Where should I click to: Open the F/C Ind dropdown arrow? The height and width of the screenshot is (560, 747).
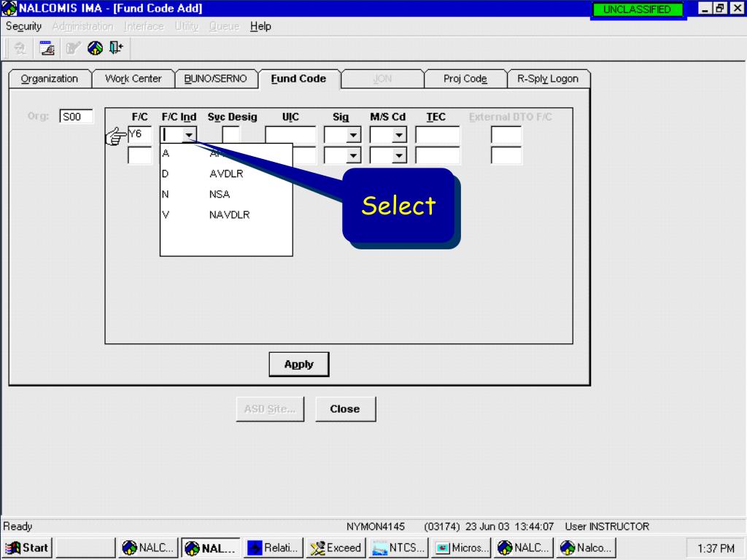coord(189,135)
